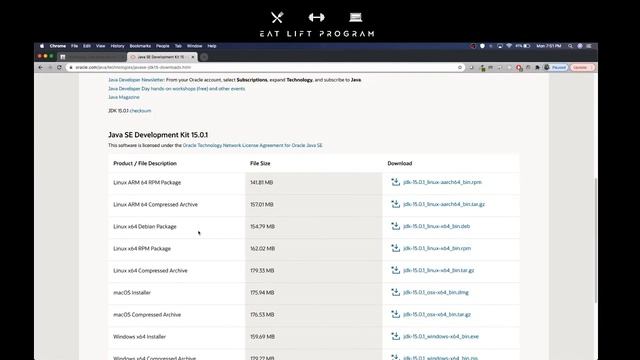The width and height of the screenshot is (640, 360).
Task: Close the Java SE Development Kit tab
Action: (x=193, y=57)
